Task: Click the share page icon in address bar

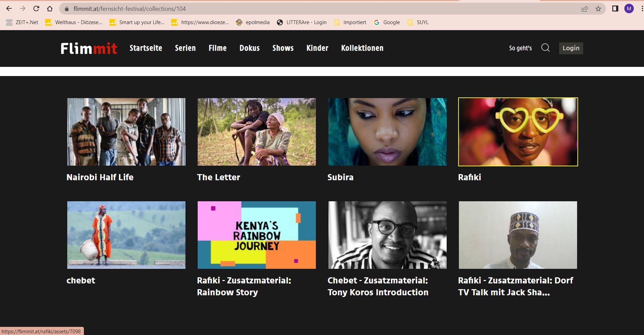Action: point(585,9)
